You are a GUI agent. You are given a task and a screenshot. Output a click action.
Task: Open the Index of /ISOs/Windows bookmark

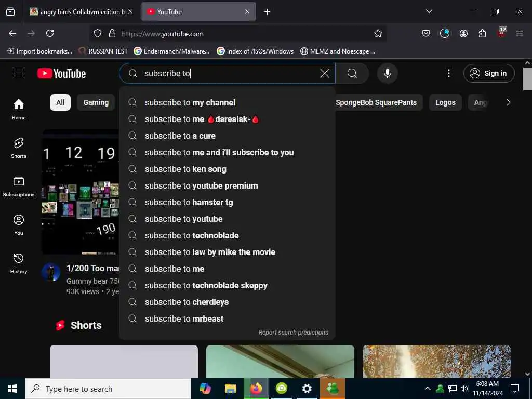[x=255, y=51]
